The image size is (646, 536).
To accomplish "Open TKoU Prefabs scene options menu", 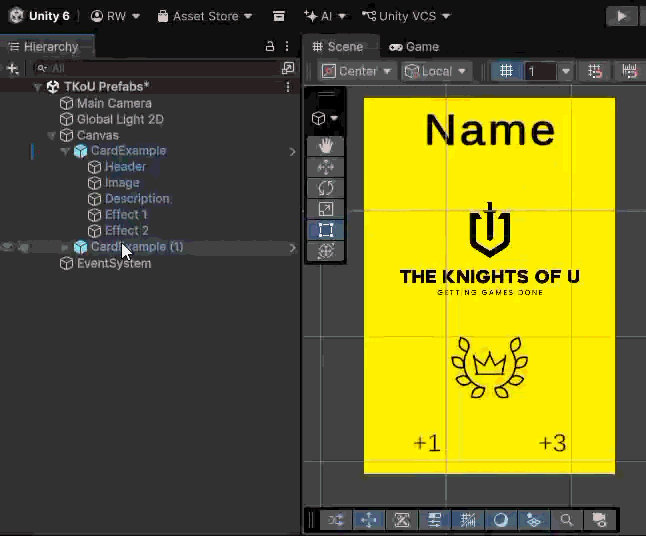I will point(288,87).
